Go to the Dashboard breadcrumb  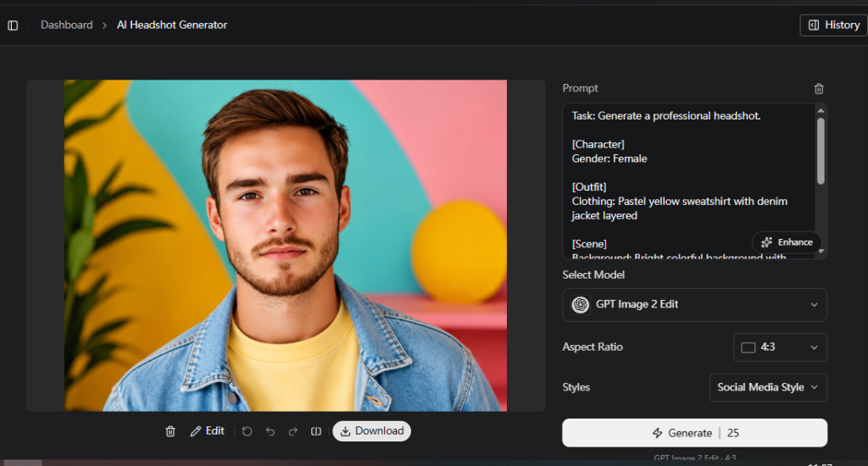66,25
